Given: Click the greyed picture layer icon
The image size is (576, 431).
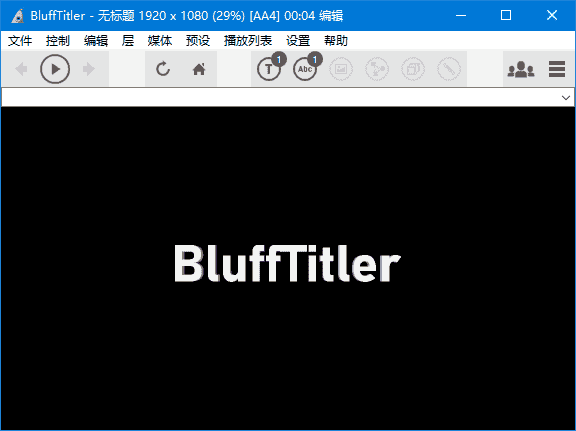Looking at the screenshot, I should point(341,69).
